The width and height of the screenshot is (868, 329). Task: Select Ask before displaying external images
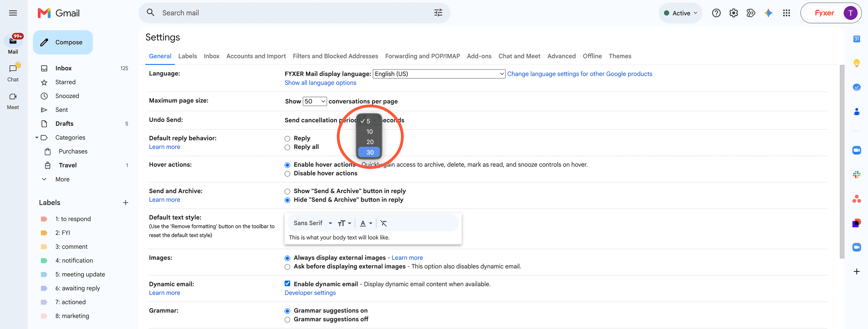click(287, 267)
